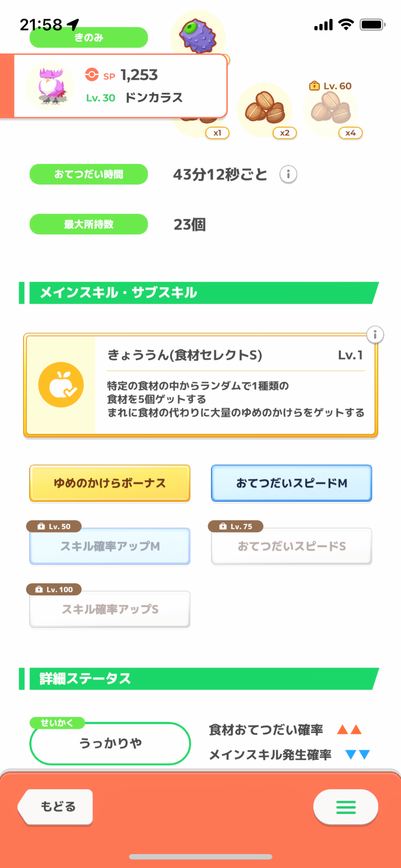Tap the メインスキル・サブスキル section header
Screen dimensions: 401x868
point(200,293)
